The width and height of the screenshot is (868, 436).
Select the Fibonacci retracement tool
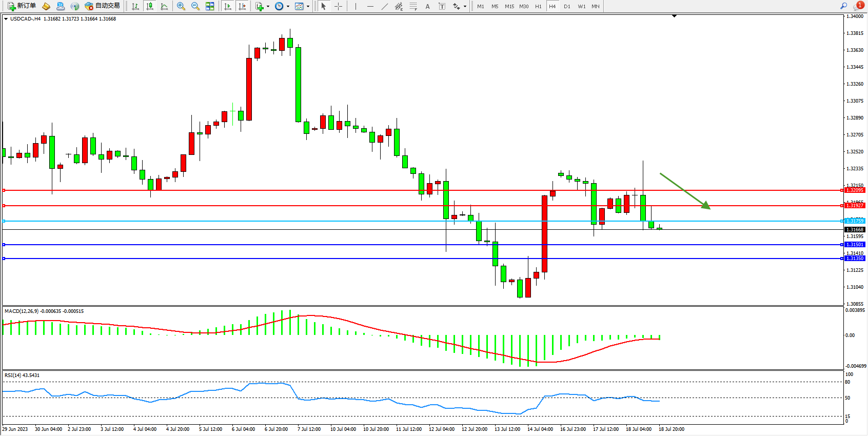tap(413, 6)
